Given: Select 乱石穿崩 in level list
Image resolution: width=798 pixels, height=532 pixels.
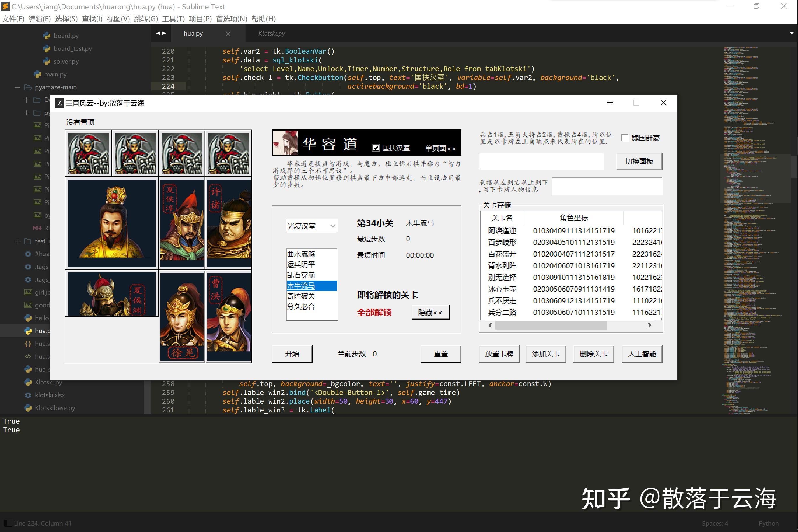Looking at the screenshot, I should point(312,275).
